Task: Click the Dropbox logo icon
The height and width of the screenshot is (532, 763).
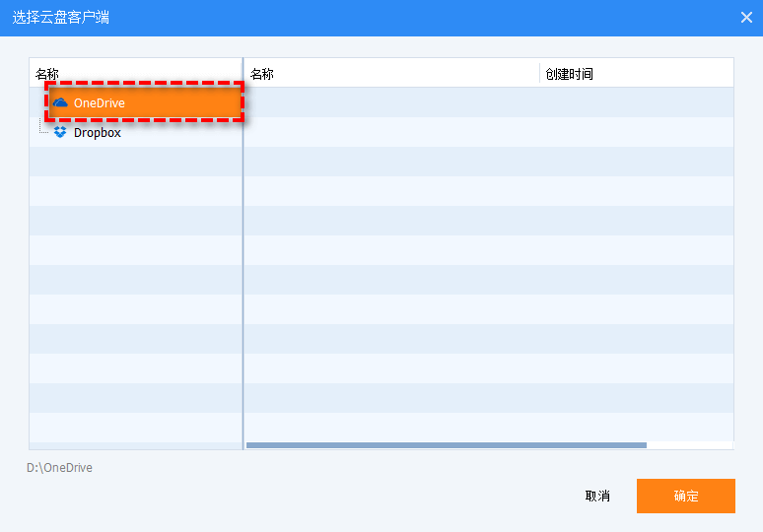Action: click(61, 132)
